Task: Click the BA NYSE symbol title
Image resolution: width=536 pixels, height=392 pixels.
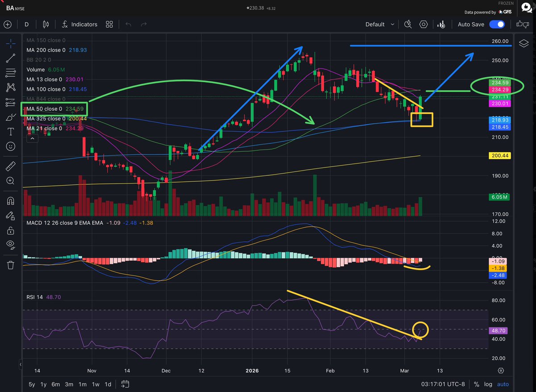Action: click(x=16, y=8)
